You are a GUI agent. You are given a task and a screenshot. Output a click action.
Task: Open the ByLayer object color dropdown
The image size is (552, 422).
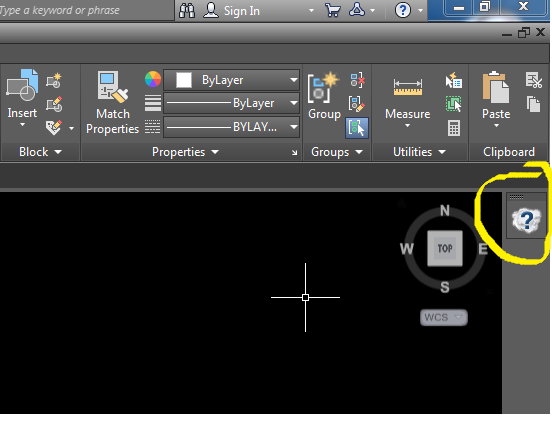point(232,80)
